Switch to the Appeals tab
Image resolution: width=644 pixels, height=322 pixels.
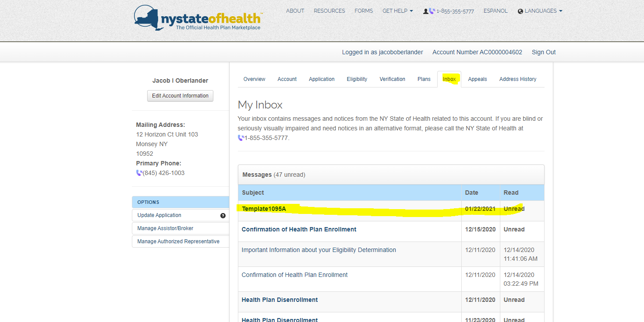tap(478, 79)
